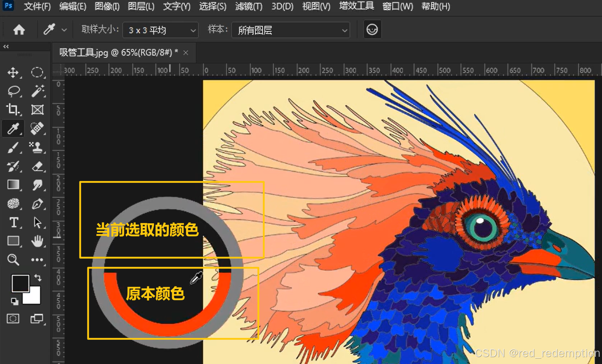
Task: Click the Home button
Action: pos(19,30)
